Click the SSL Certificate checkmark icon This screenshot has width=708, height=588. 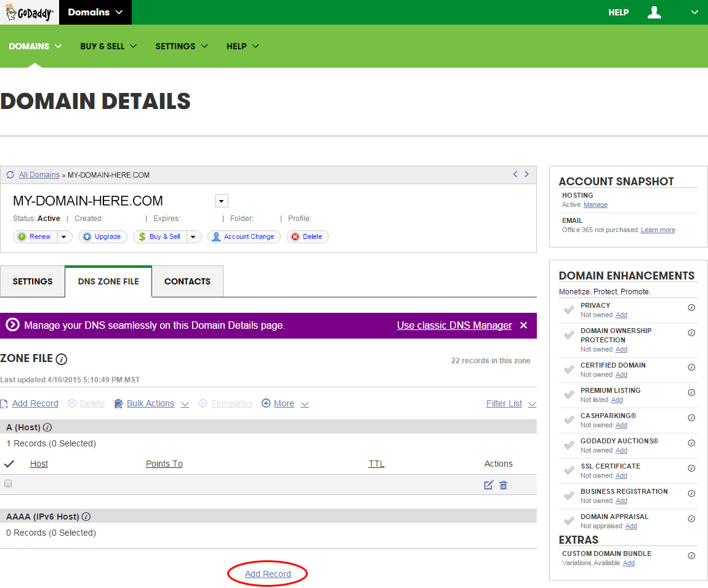coord(569,470)
